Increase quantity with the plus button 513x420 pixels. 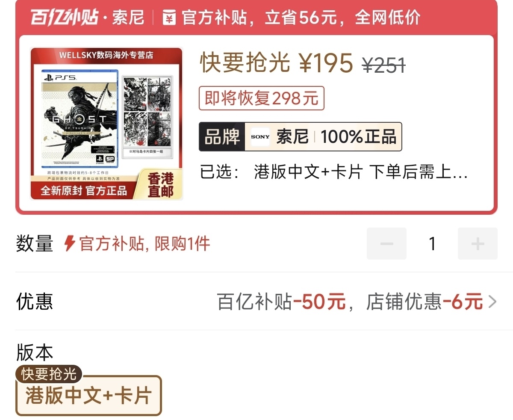478,244
